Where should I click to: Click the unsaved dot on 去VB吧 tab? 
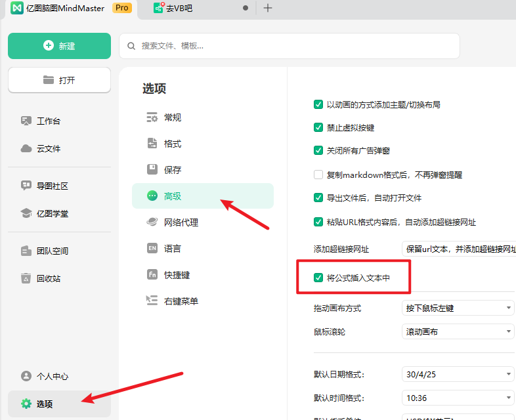246,8
